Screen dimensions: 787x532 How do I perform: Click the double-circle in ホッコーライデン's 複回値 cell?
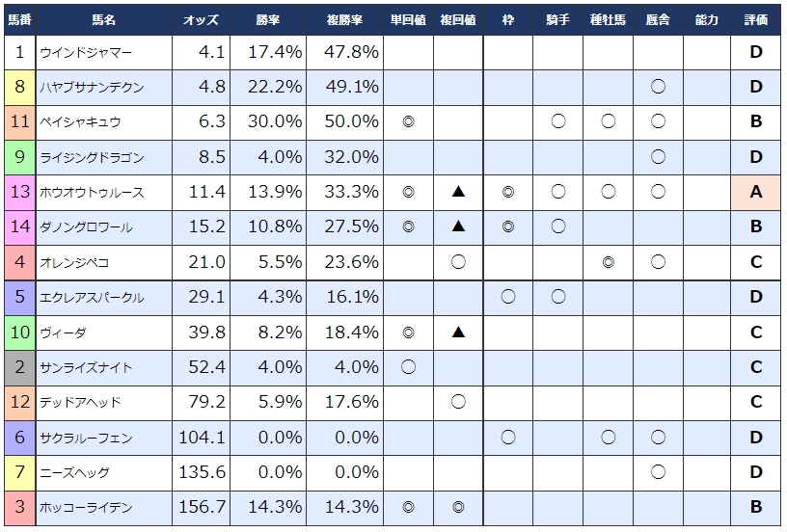point(458,507)
